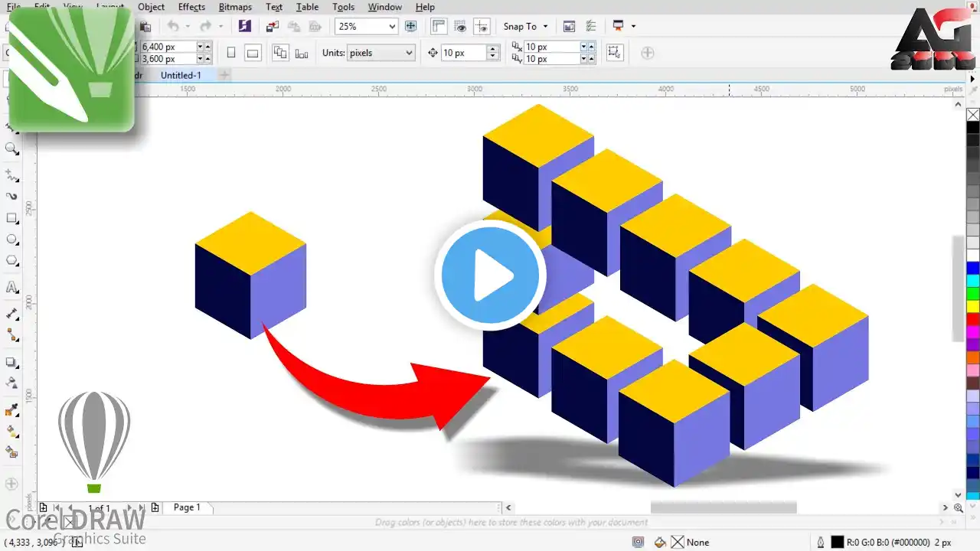Switch to the Untitled-1 document tab
Screen dimensions: 980x551
pos(181,75)
